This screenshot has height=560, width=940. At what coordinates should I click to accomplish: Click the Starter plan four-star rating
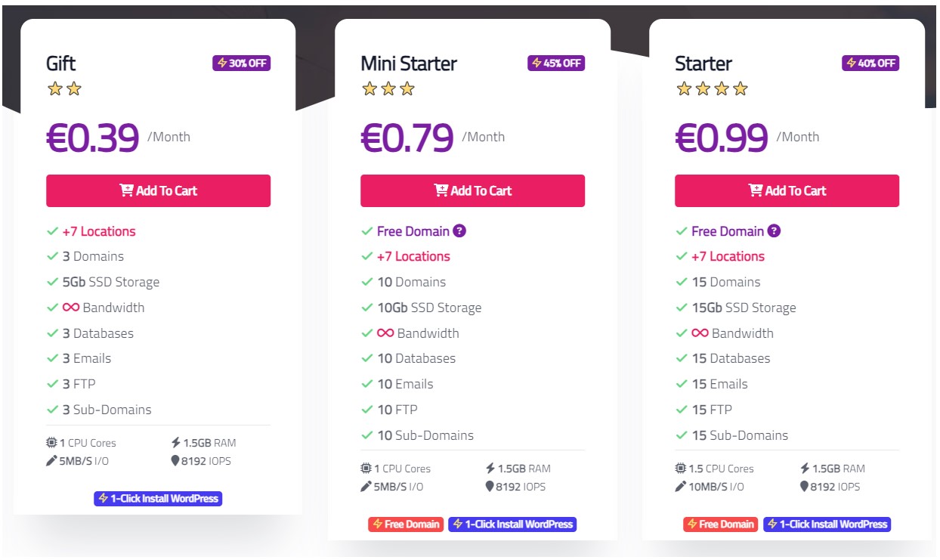coord(712,89)
